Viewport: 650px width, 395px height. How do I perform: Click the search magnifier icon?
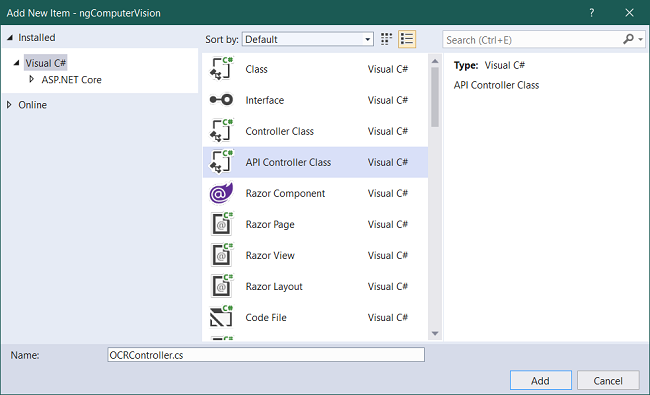click(x=628, y=39)
